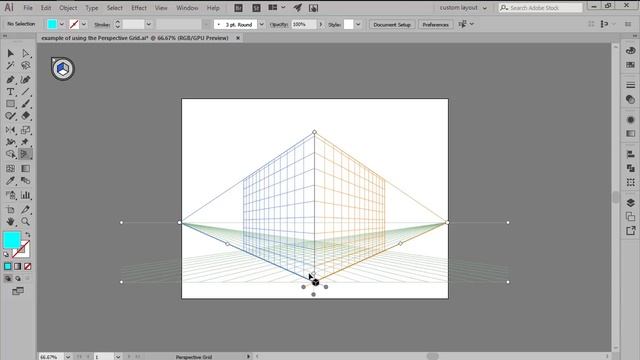The width and height of the screenshot is (640, 360).
Task: Select the Eraser tool
Action: point(26,116)
